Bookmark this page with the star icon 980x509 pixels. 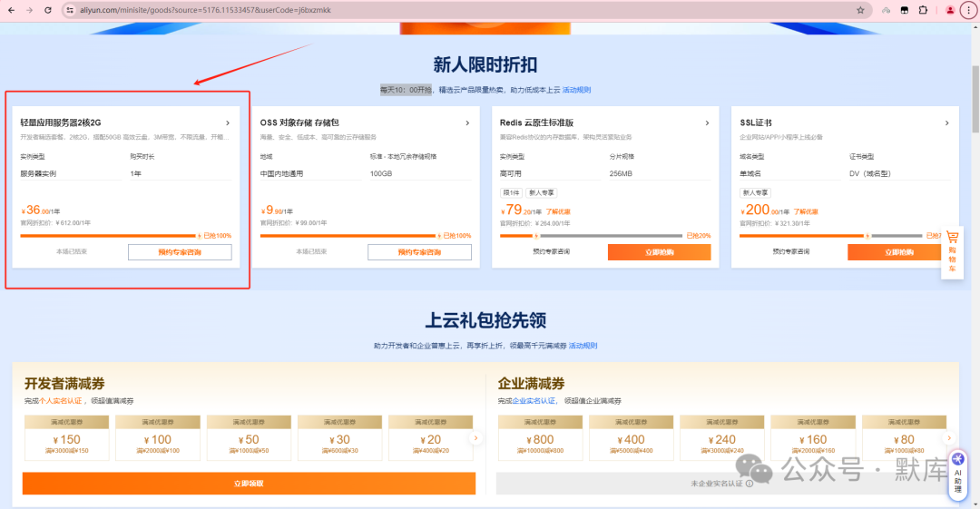[x=860, y=10]
